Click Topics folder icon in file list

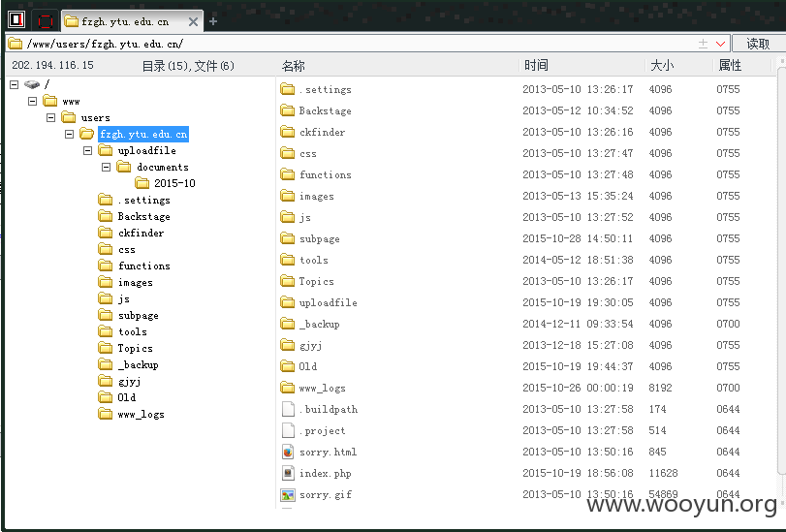[287, 281]
